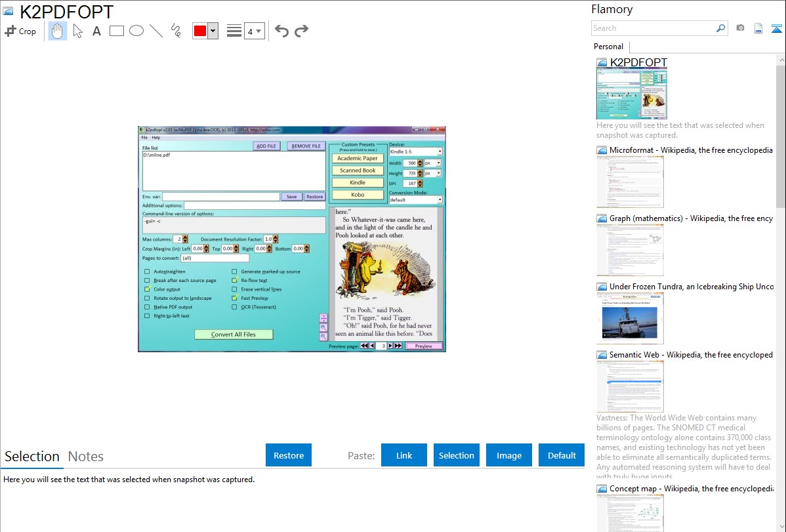
Task: Open the Personal tab
Action: pos(609,47)
